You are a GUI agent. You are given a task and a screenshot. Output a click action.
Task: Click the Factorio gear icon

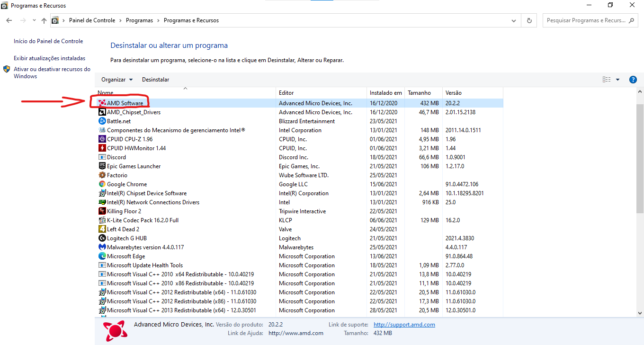102,175
